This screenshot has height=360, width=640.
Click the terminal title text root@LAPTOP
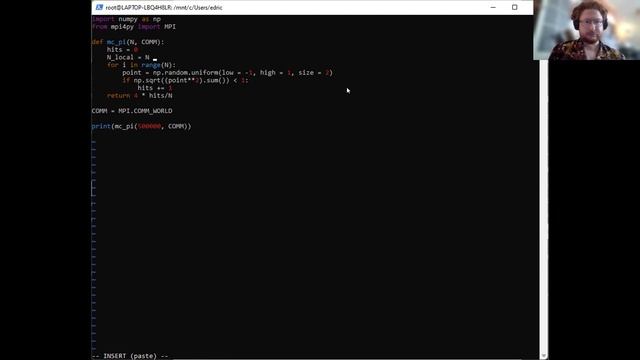point(164,8)
